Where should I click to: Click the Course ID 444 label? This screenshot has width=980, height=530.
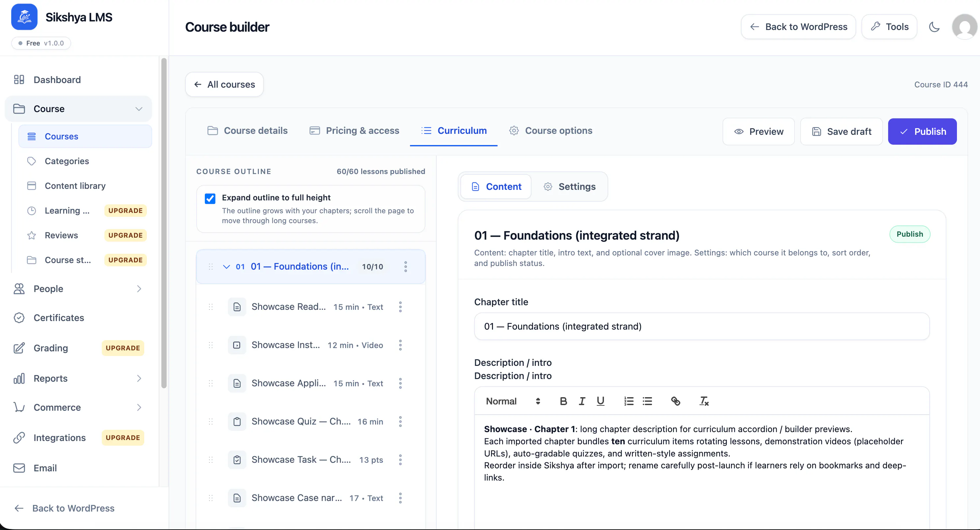[941, 84]
